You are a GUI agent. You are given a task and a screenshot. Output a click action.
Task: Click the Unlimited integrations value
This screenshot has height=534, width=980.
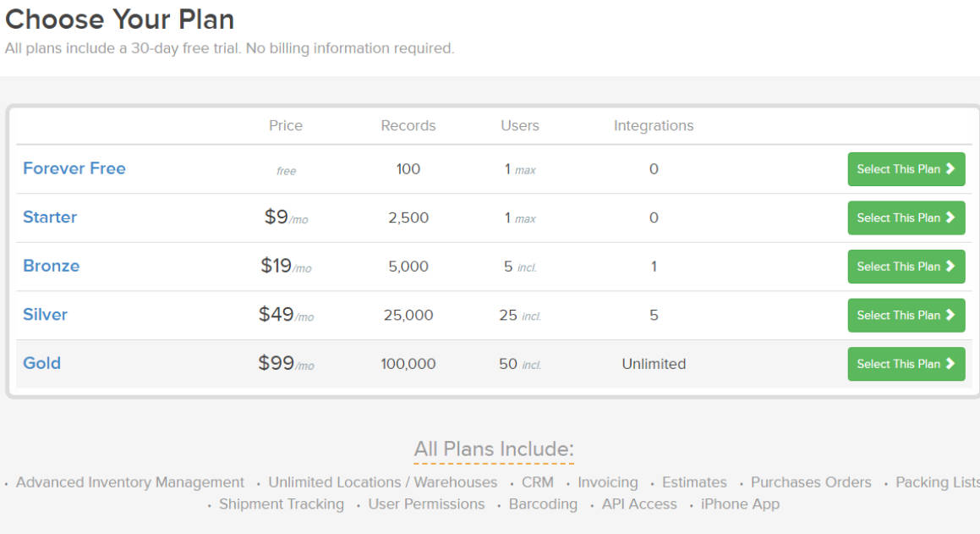point(654,364)
